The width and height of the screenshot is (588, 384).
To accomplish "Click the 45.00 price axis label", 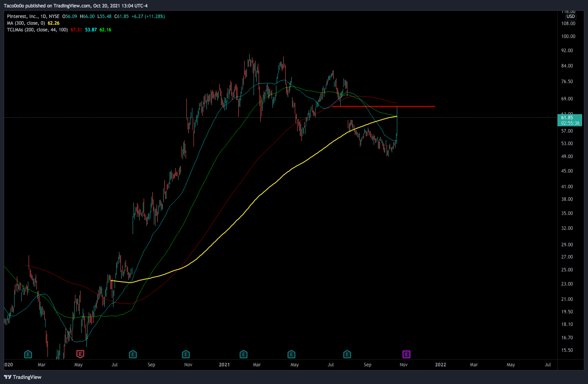I will click(x=567, y=171).
